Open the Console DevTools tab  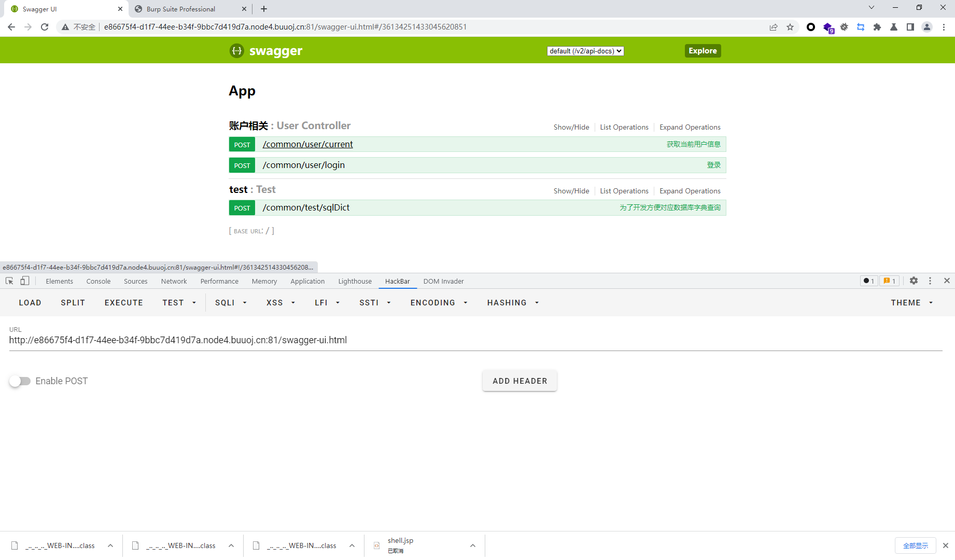(99, 281)
